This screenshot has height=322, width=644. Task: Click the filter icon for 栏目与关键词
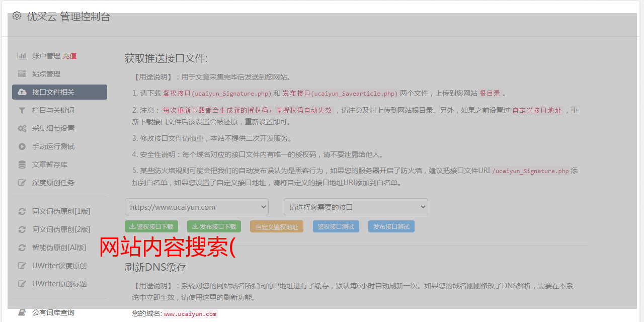click(22, 110)
